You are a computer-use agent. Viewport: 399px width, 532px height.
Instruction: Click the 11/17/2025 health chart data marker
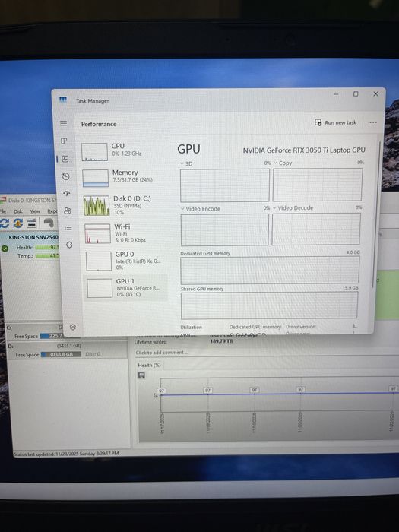click(x=161, y=391)
